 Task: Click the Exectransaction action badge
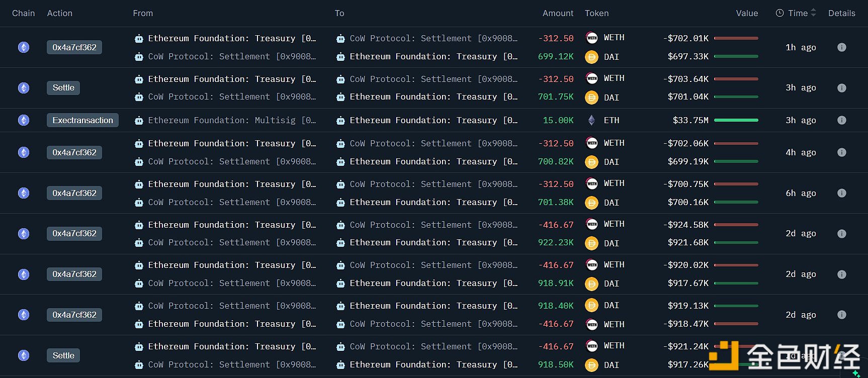(x=82, y=120)
